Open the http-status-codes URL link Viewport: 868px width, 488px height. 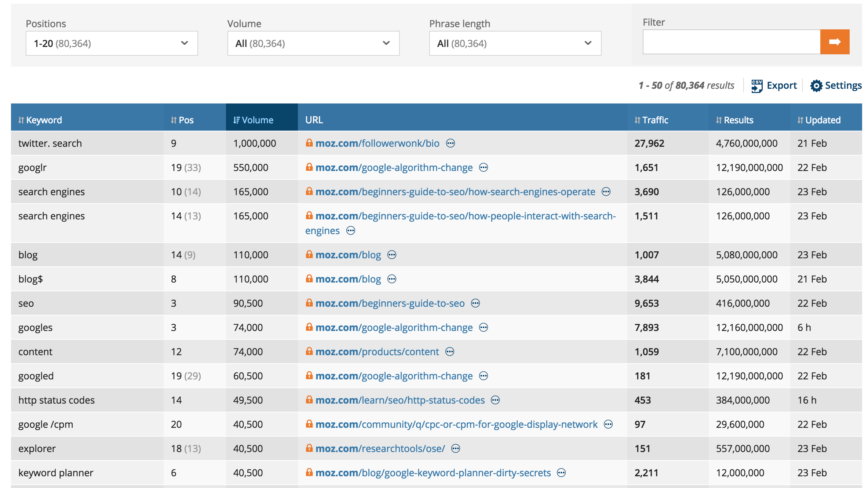400,400
